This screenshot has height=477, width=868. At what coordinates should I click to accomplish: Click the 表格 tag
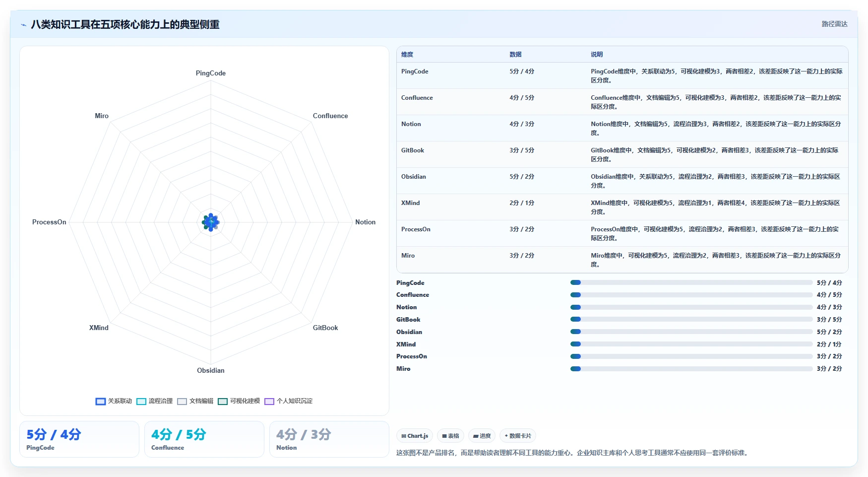450,436
